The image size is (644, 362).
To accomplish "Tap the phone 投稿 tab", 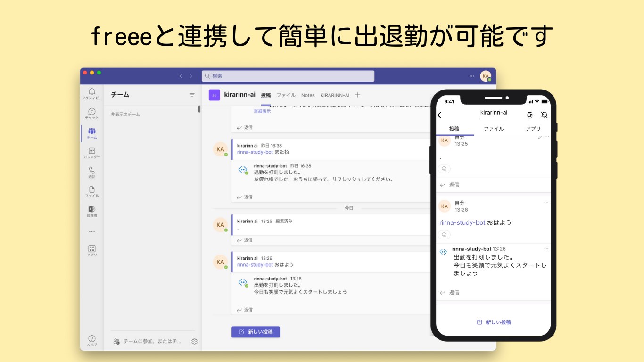I will tap(454, 129).
